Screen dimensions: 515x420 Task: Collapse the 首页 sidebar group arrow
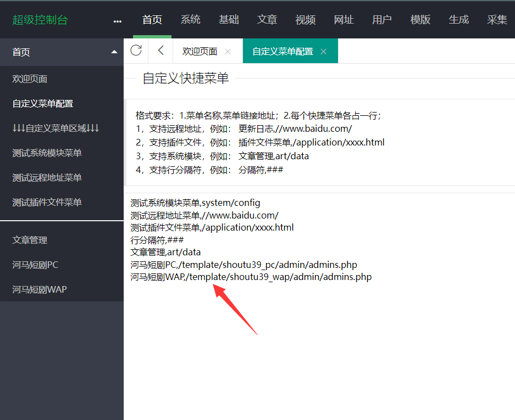[114, 52]
